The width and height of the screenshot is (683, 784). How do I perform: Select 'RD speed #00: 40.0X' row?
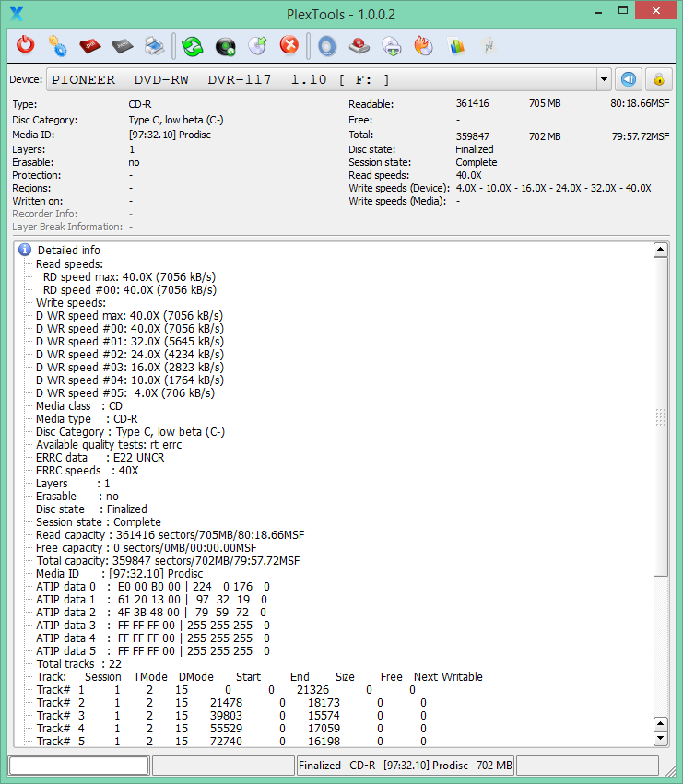pyautogui.click(x=130, y=290)
